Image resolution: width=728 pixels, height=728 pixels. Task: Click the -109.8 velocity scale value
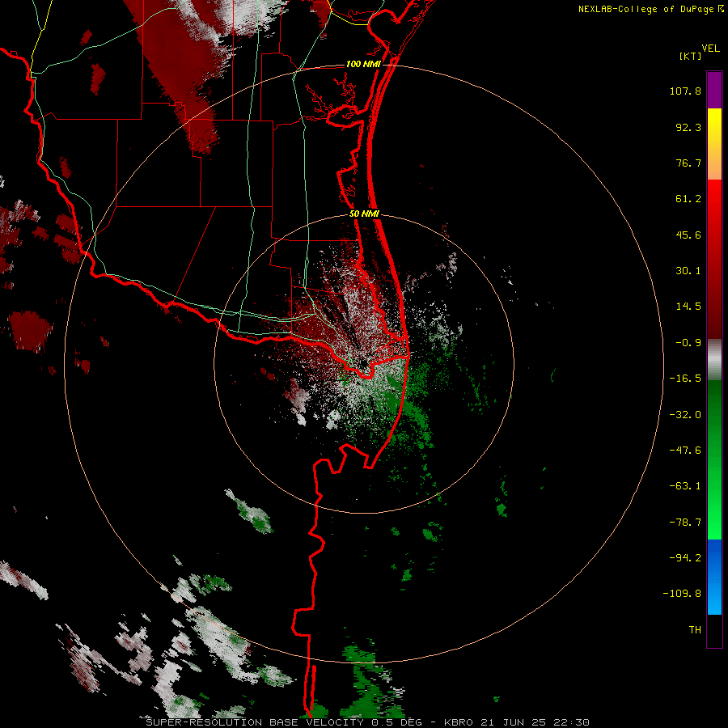pyautogui.click(x=682, y=594)
